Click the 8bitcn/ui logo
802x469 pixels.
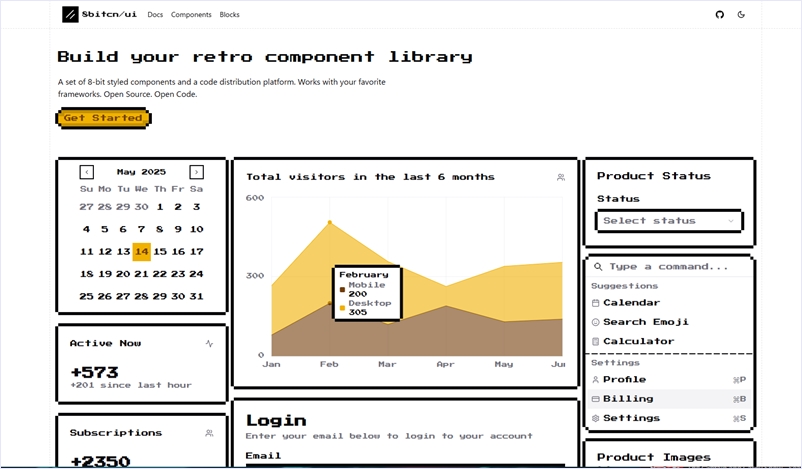click(99, 15)
